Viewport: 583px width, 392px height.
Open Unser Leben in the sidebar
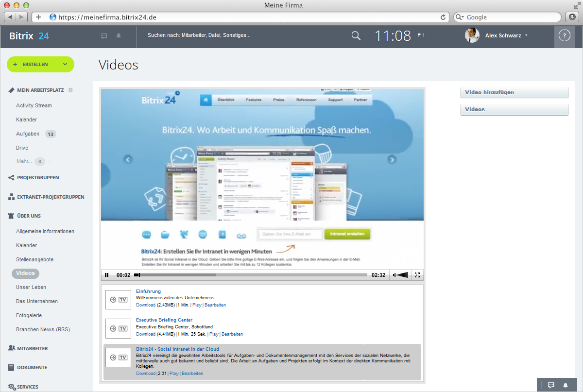[x=31, y=287]
